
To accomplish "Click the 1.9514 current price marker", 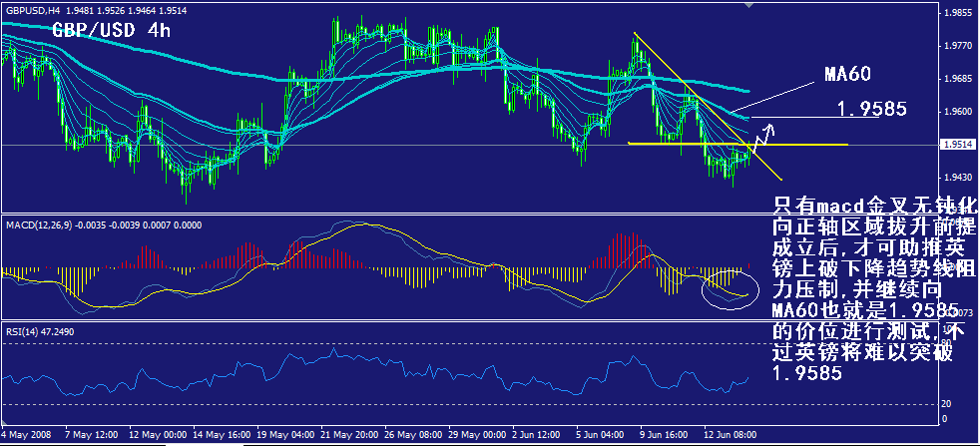I will (960, 145).
